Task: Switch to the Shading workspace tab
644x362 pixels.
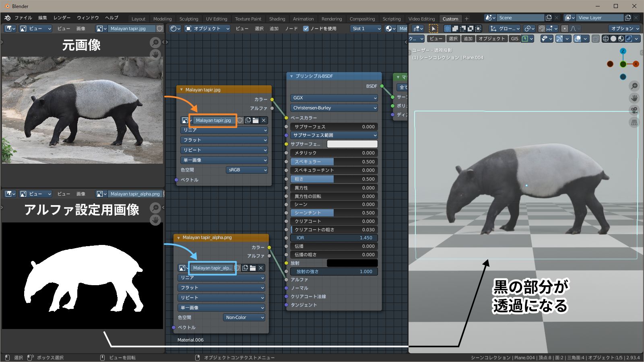Action: point(277,19)
